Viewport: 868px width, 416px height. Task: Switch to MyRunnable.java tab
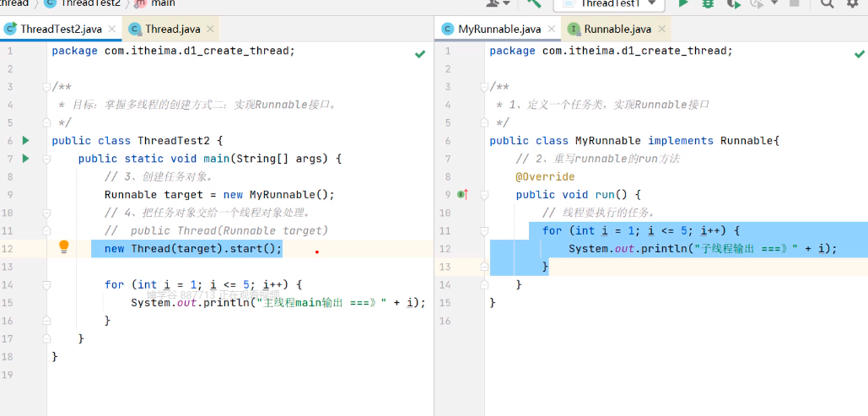click(x=499, y=30)
